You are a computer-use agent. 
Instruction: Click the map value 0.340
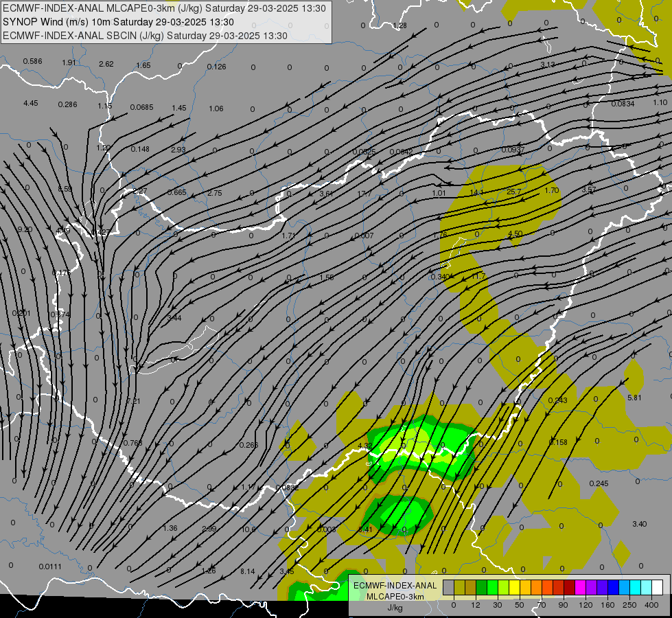pyautogui.click(x=440, y=277)
